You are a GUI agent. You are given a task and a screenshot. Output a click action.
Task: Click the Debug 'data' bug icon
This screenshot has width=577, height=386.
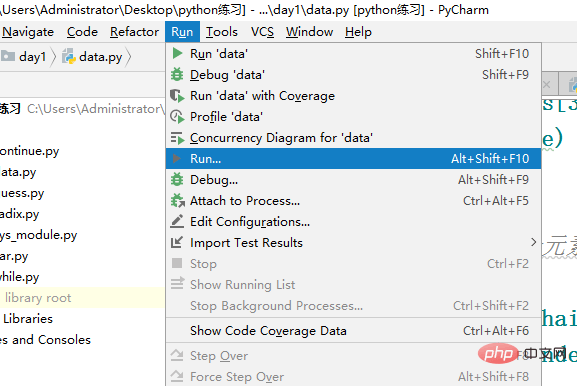click(177, 75)
